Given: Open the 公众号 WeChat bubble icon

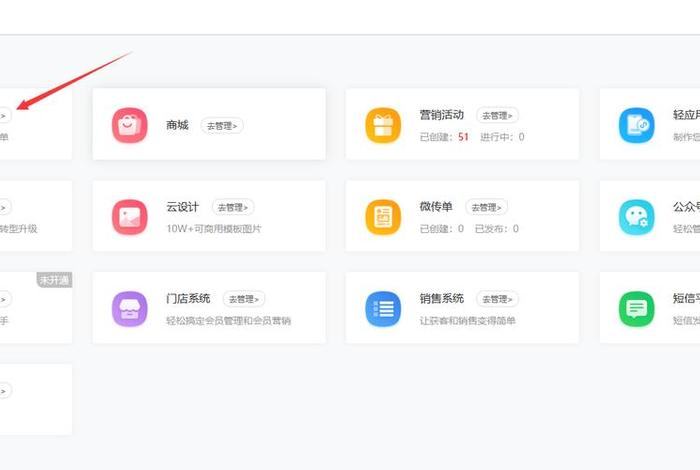Looking at the screenshot, I should [637, 217].
